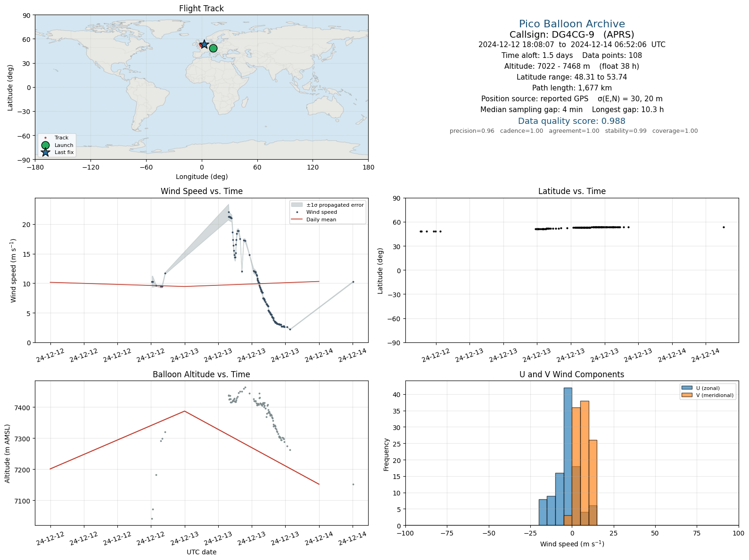The width and height of the screenshot is (749, 560).
Task: Click the "Time aloft: 1.5 days" line
Action: click(x=572, y=56)
